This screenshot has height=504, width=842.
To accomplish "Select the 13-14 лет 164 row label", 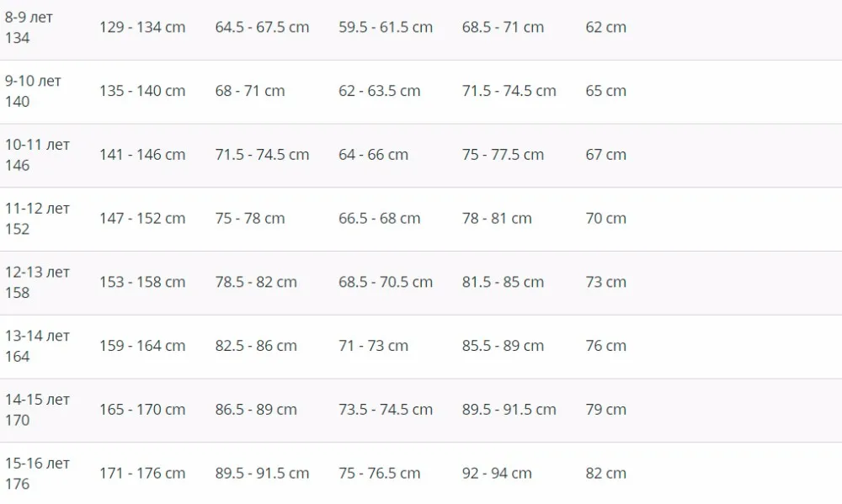I will [x=37, y=346].
